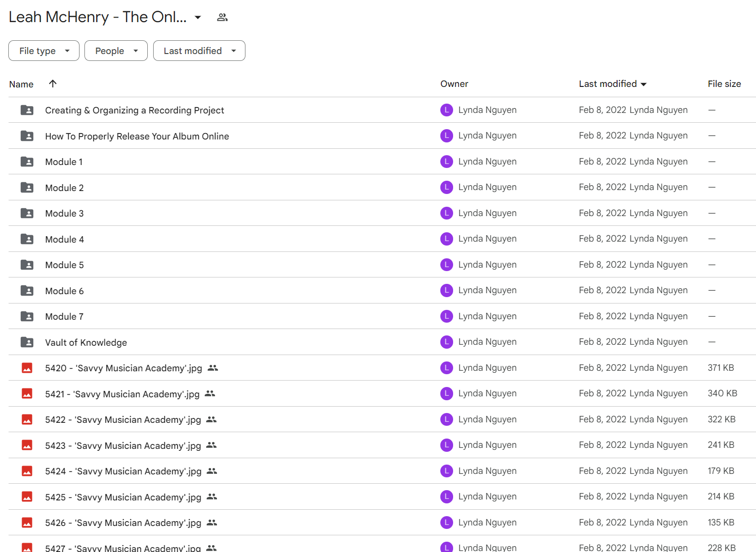Click the Vault of Knowledge folder icon
756x552 pixels.
(x=27, y=342)
